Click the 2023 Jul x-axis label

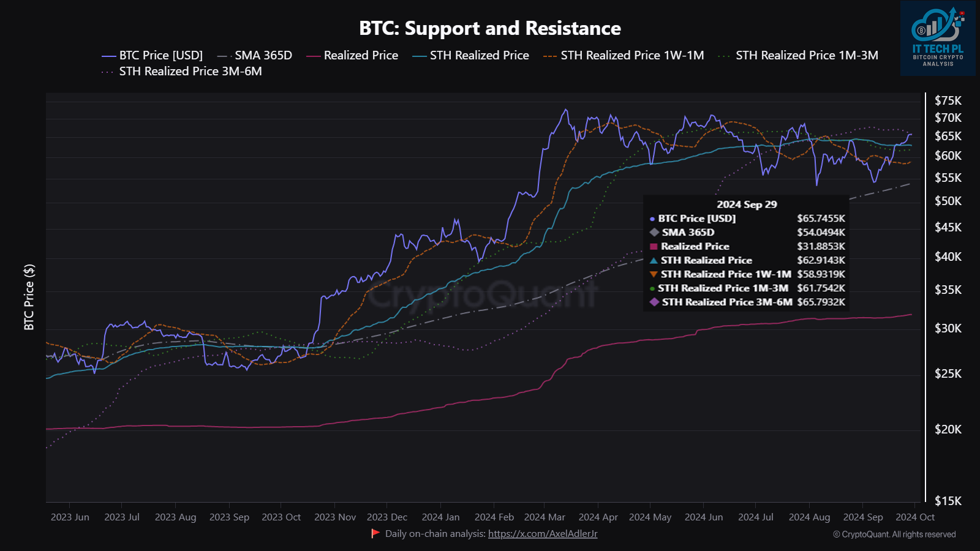pyautogui.click(x=122, y=517)
